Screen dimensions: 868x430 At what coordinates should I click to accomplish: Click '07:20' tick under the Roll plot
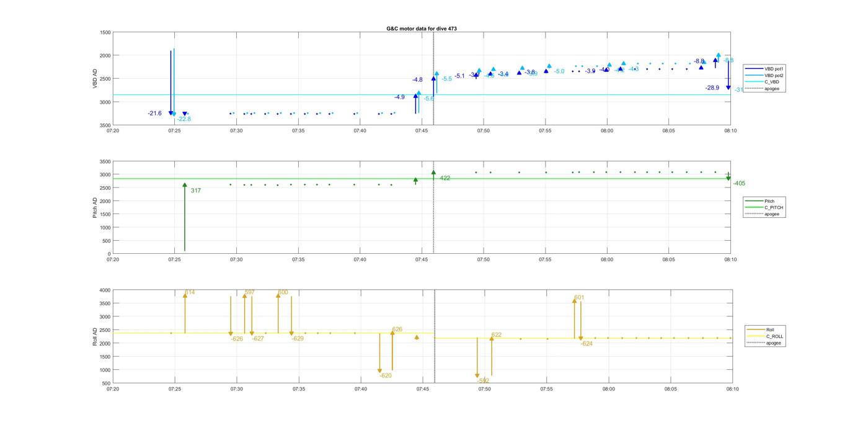(x=113, y=389)
